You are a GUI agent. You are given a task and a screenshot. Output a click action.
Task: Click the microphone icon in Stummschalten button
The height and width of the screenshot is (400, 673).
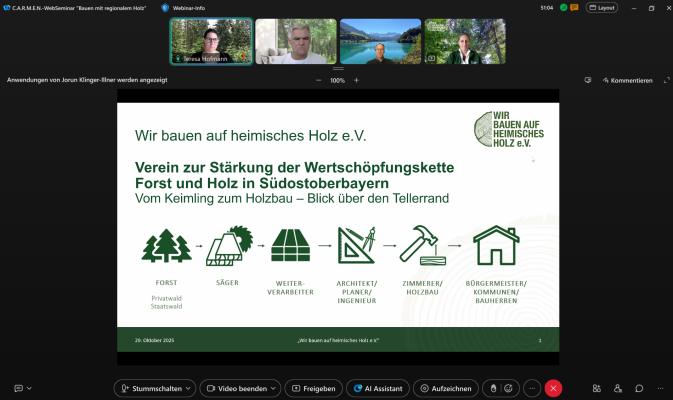[125, 388]
